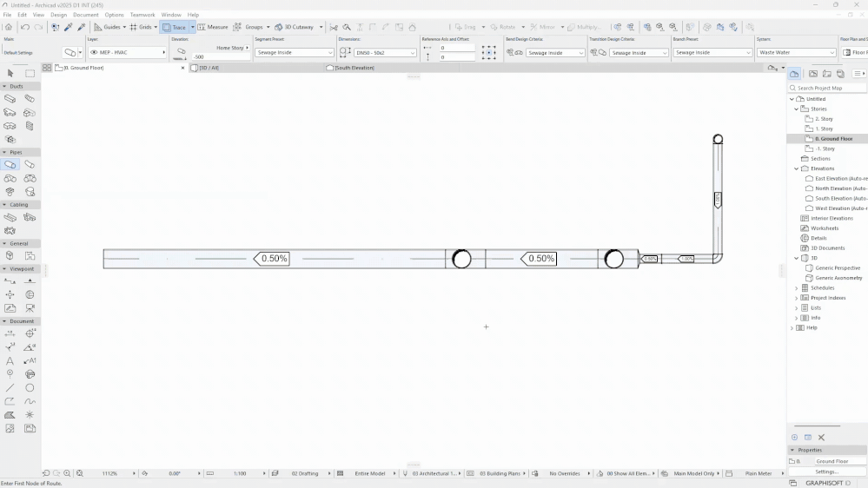Select the Section tool
The width and height of the screenshot is (868, 488).
coord(10,281)
